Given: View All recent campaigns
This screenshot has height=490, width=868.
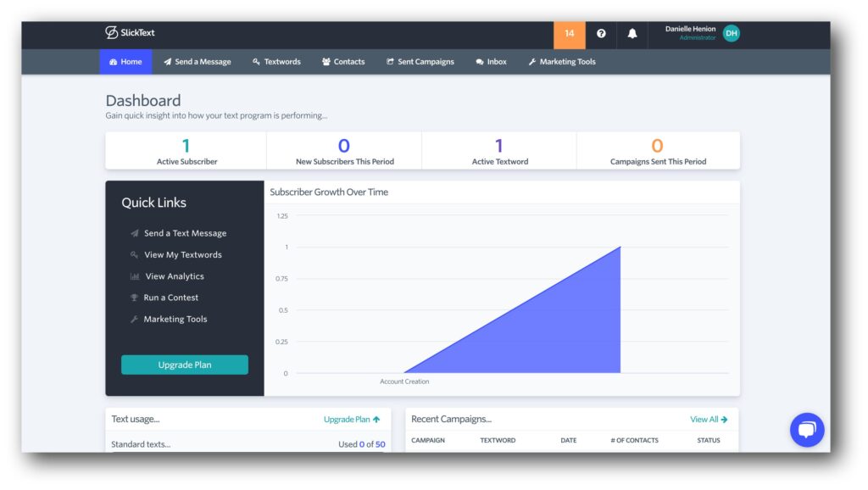Looking at the screenshot, I should [709, 419].
